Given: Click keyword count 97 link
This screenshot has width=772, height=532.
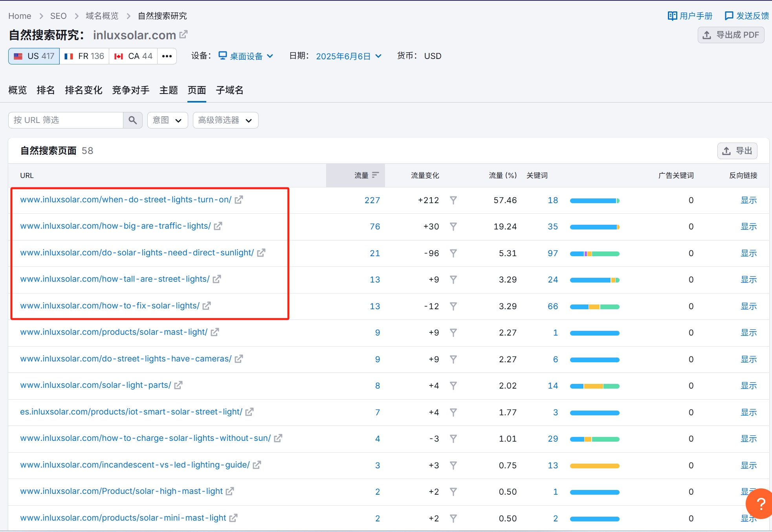Looking at the screenshot, I should point(553,253).
